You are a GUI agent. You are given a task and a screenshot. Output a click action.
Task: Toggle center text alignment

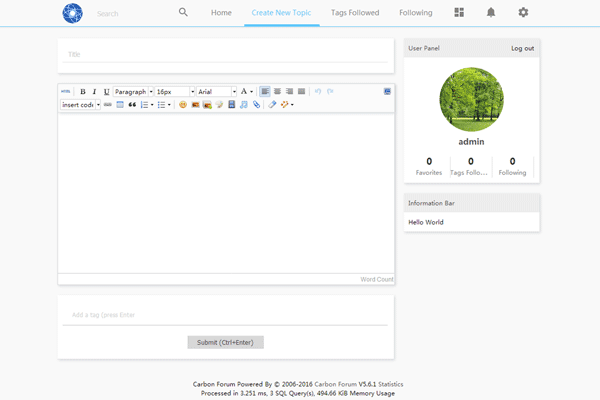(x=277, y=91)
